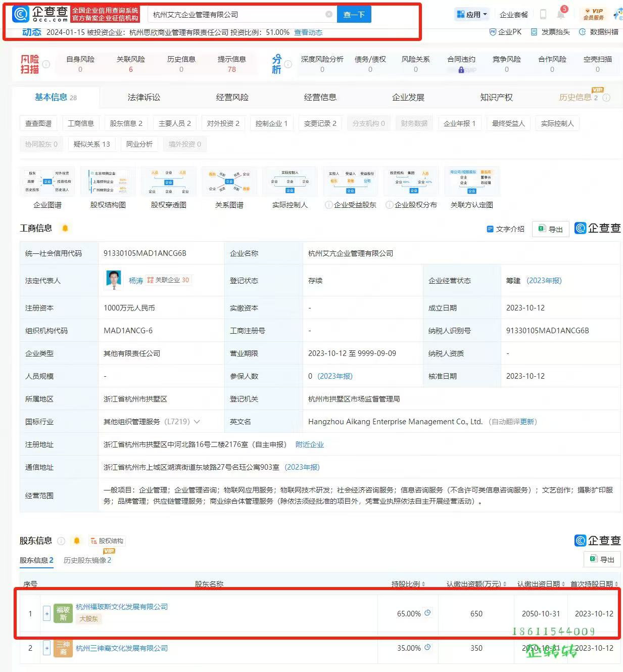623x672 pixels.
Task: Click the Qcc.com logo
Action: pos(40,14)
